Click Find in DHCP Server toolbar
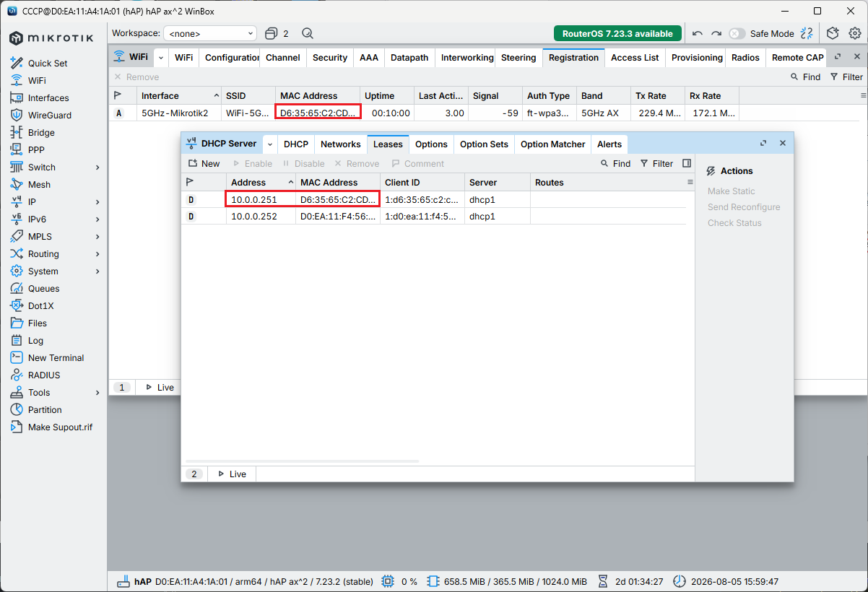This screenshot has height=592, width=868. [615, 164]
